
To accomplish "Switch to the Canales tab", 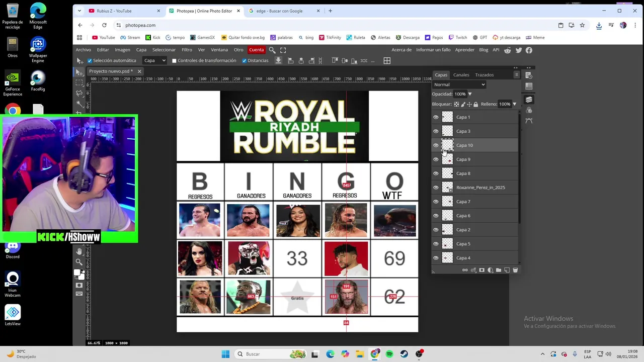I will [461, 75].
